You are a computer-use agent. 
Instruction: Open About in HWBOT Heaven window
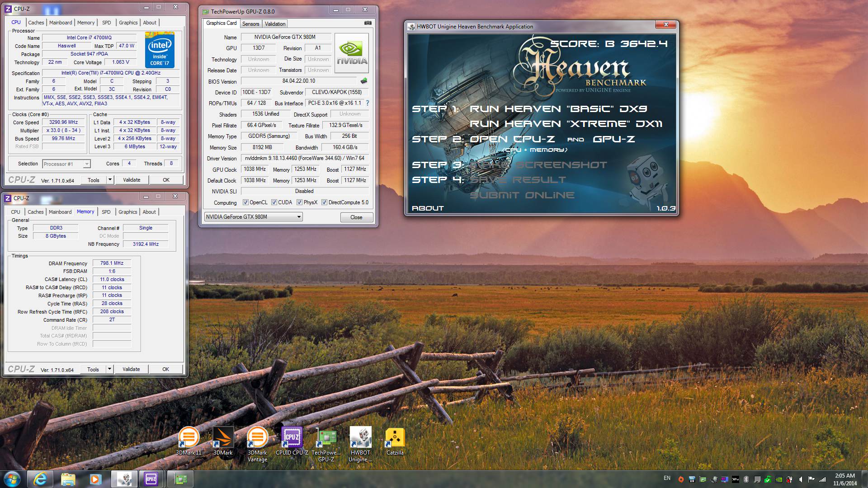[428, 208]
